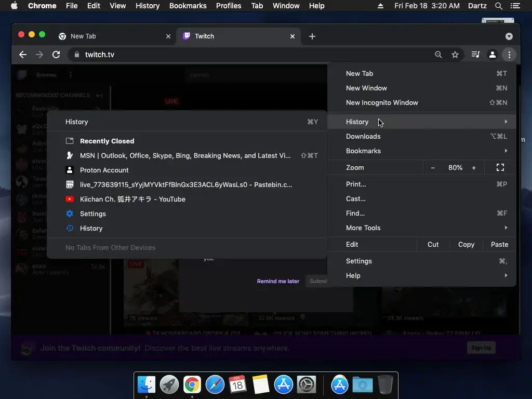Click the lock site info icon

coord(77,55)
